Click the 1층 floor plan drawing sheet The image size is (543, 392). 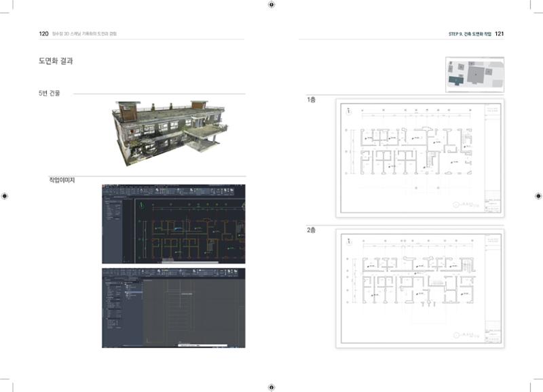(x=420, y=158)
